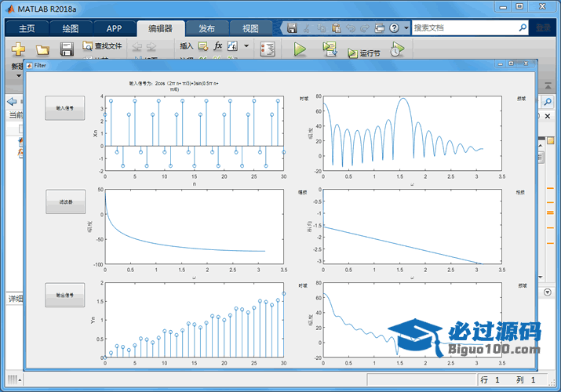Image resolution: width=561 pixels, height=392 pixels.
Task: Expand quick access toolbar dropdown arrow
Action: [x=406, y=28]
